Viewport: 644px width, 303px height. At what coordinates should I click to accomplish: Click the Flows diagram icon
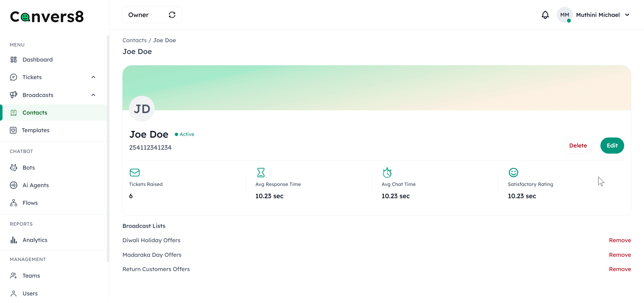pyautogui.click(x=14, y=203)
